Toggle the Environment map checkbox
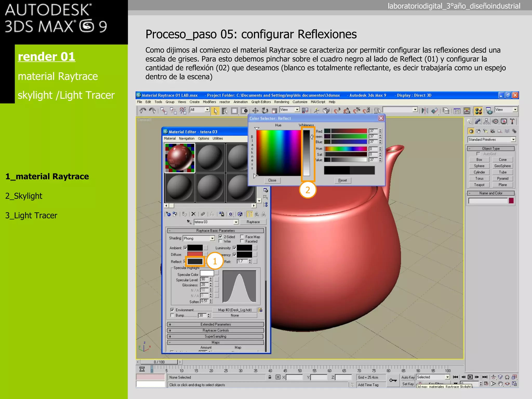The image size is (532, 399). point(172,310)
